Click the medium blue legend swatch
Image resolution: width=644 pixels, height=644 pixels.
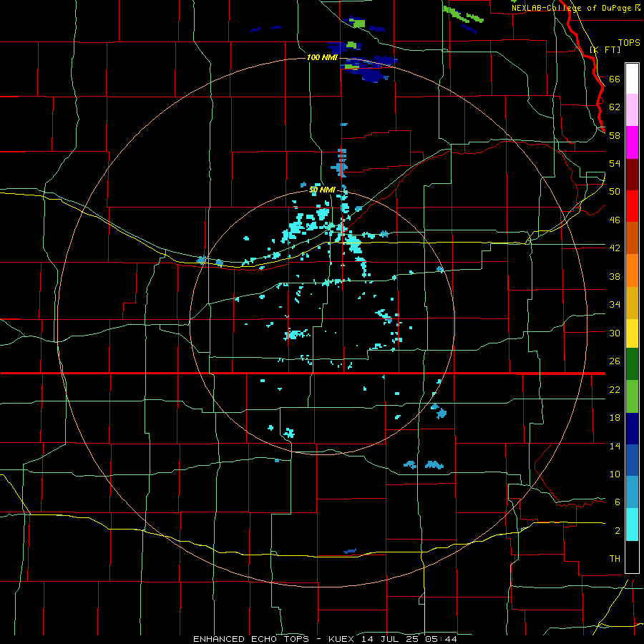[x=632, y=460]
